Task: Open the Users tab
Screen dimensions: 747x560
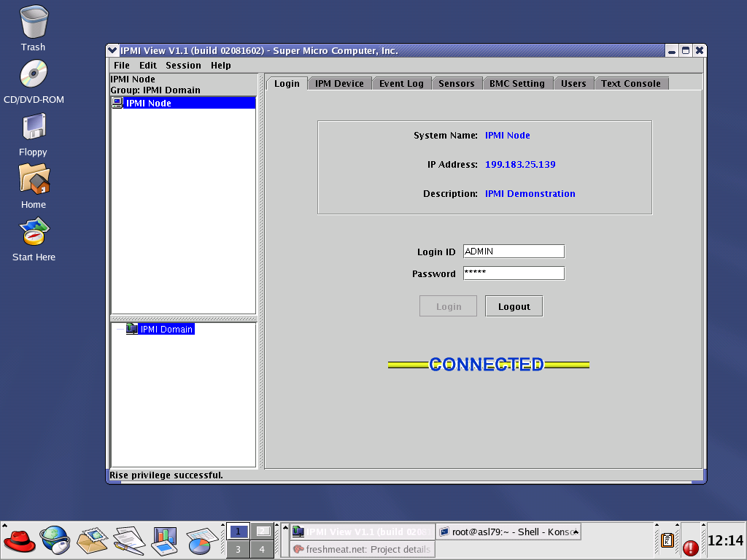Action: point(573,83)
